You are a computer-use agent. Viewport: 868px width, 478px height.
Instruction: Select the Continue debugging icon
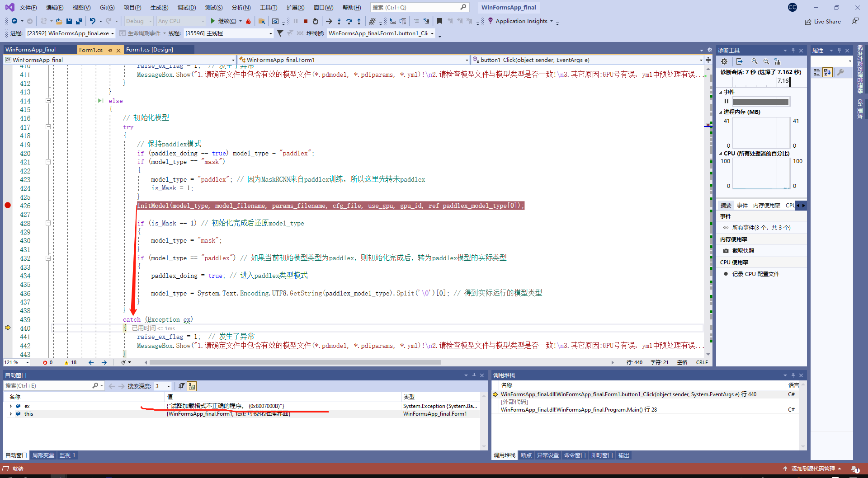[212, 21]
